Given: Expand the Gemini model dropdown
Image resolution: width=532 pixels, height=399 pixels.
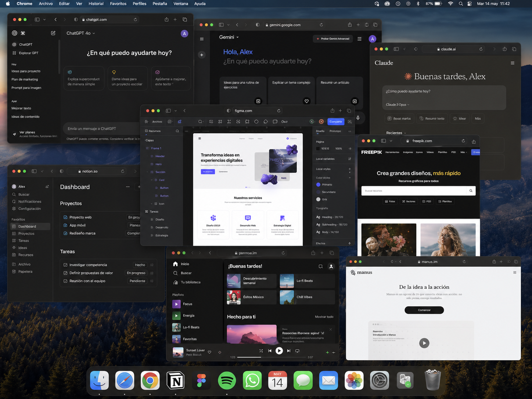Looking at the screenshot, I should click(229, 37).
